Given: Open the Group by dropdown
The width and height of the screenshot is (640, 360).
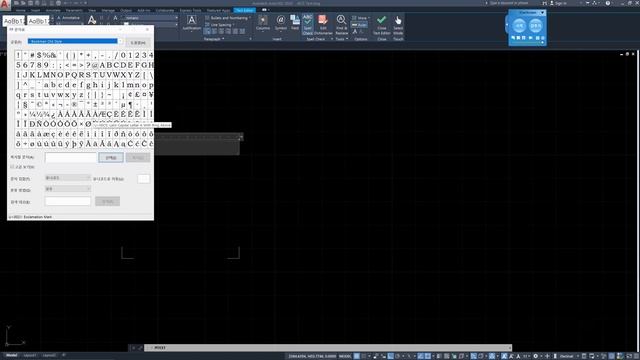Looking at the screenshot, I should (x=68, y=189).
